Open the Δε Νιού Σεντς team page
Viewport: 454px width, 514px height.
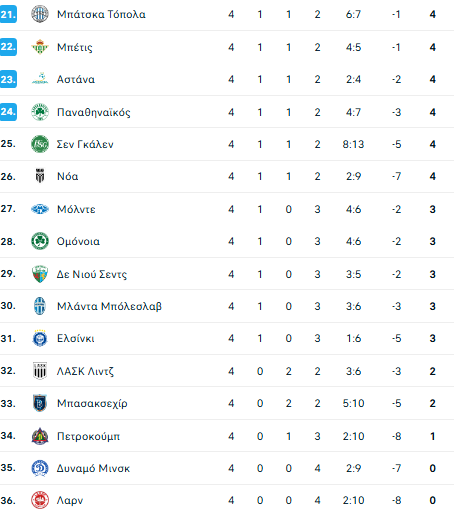pos(92,274)
